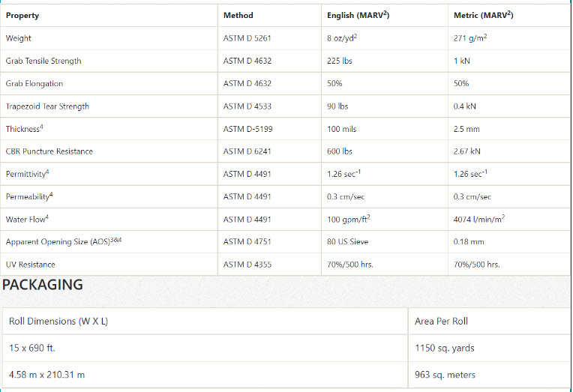The image size is (573, 392).
Task: Select the Grab Tensile Strength row label
Action: click(43, 61)
